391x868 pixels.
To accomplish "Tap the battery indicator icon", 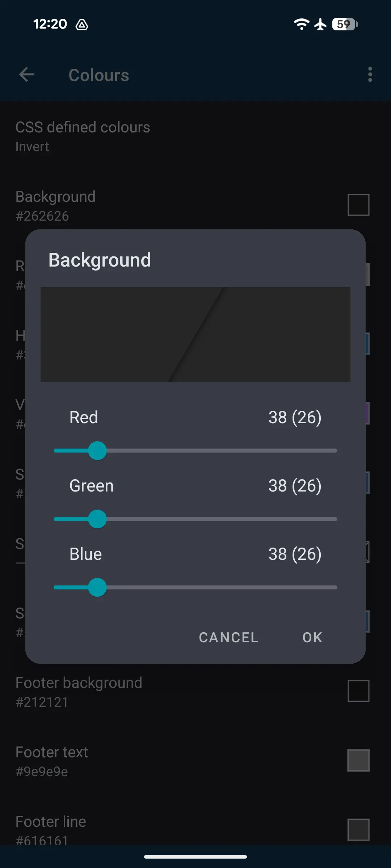I will 345,24.
